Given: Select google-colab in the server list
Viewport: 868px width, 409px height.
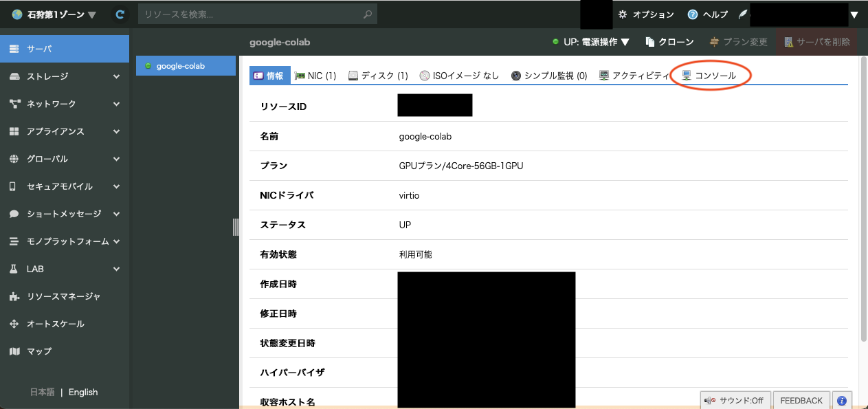Looking at the screenshot, I should tap(185, 66).
